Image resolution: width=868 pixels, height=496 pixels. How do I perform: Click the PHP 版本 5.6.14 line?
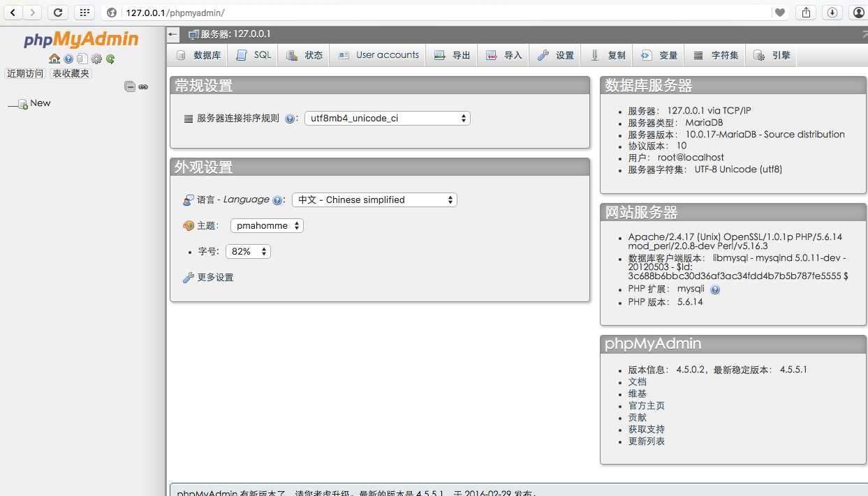click(x=665, y=302)
